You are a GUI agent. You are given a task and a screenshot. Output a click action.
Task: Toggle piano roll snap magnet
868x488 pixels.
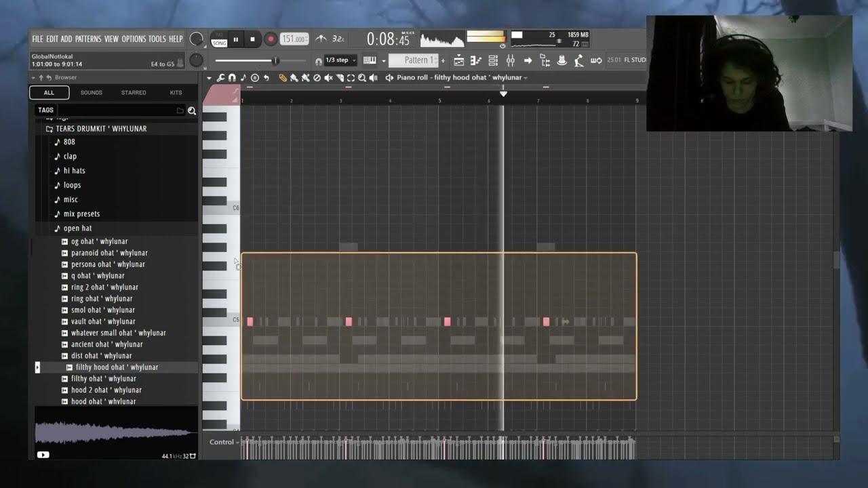(232, 78)
